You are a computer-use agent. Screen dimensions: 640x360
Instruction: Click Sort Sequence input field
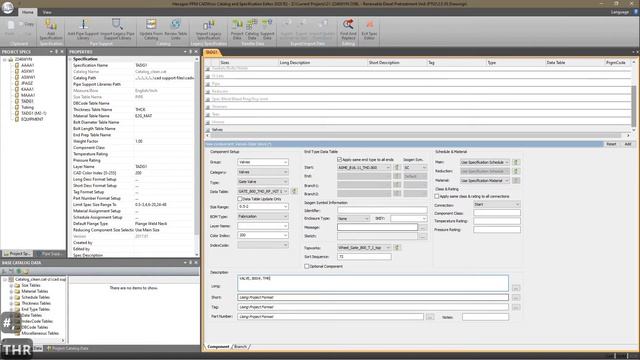click(364, 257)
